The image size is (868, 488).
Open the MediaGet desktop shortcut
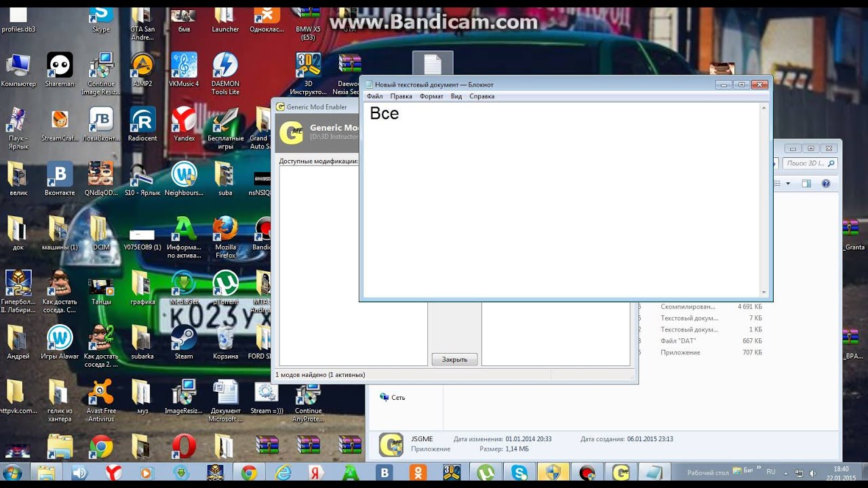(184, 287)
